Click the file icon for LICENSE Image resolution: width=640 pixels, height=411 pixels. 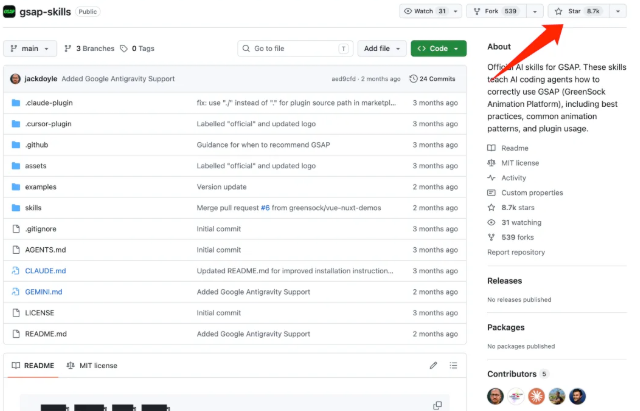[x=16, y=313]
